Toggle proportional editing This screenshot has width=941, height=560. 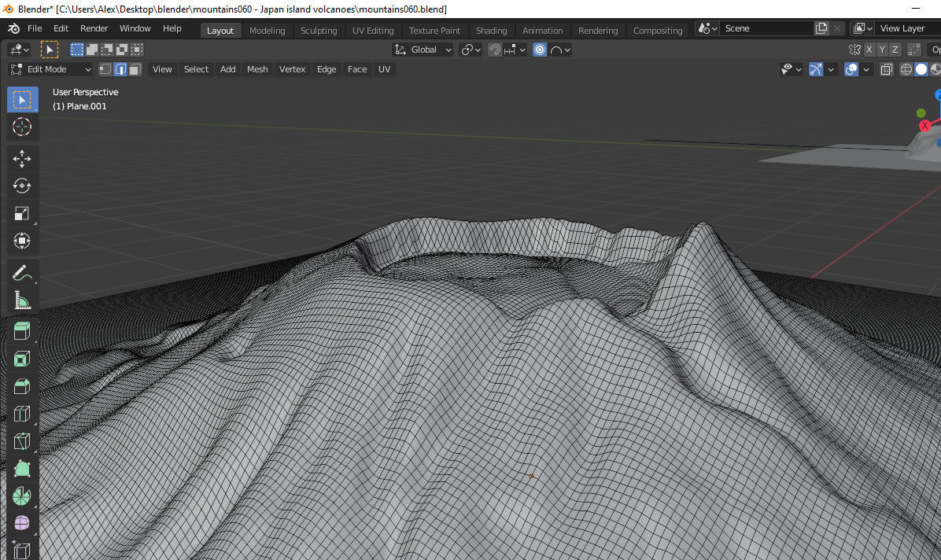[540, 50]
